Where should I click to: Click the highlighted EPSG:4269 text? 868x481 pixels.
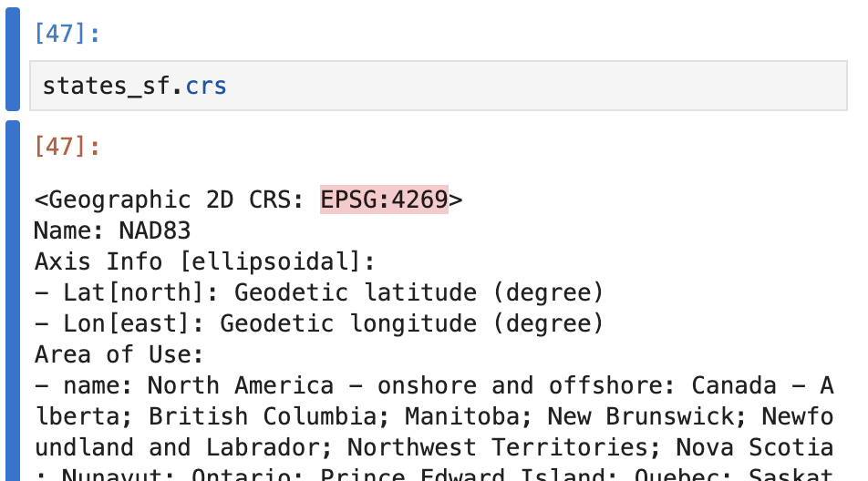[x=384, y=200]
